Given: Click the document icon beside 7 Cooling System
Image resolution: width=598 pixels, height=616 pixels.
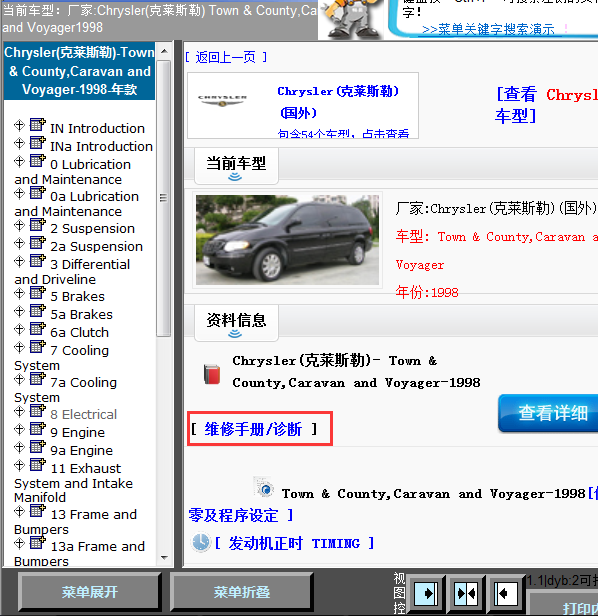Looking at the screenshot, I should tap(38, 346).
